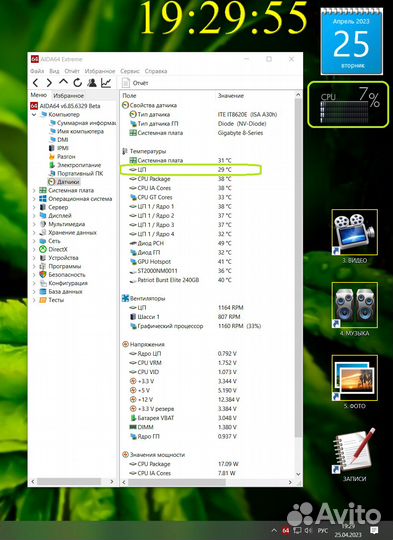Viewport: 393px width, 540px height.
Task: Expand the Сеть tree node
Action: click(x=34, y=241)
